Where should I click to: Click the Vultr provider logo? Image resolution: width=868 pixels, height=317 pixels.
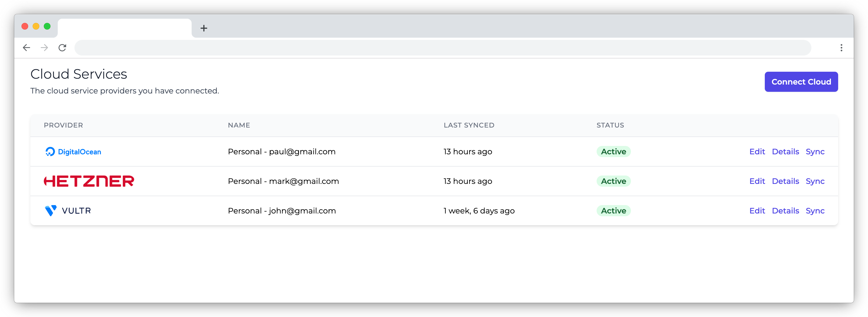pos(68,211)
